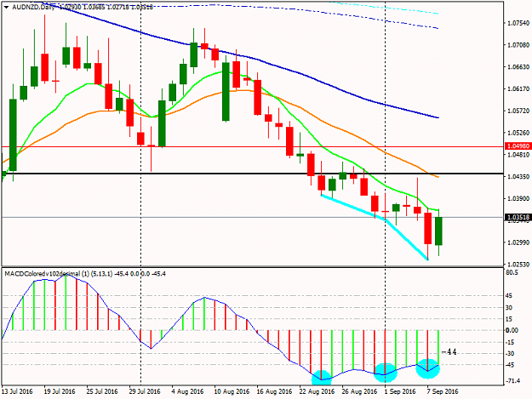Click the 1 Sep 2016 date label
Viewport: 532px width, 399px height.
[x=400, y=391]
